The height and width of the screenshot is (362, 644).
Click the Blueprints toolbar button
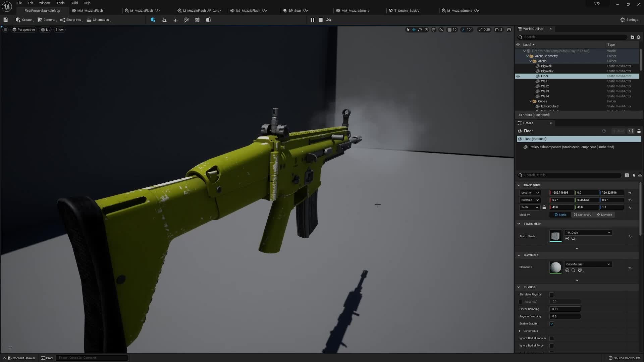(x=71, y=20)
